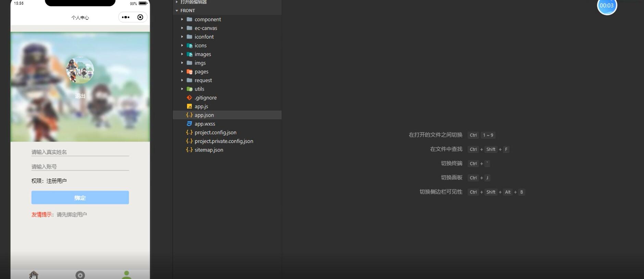The width and height of the screenshot is (644, 279).
Task: Click the iconfont folder icon
Action: tap(189, 37)
